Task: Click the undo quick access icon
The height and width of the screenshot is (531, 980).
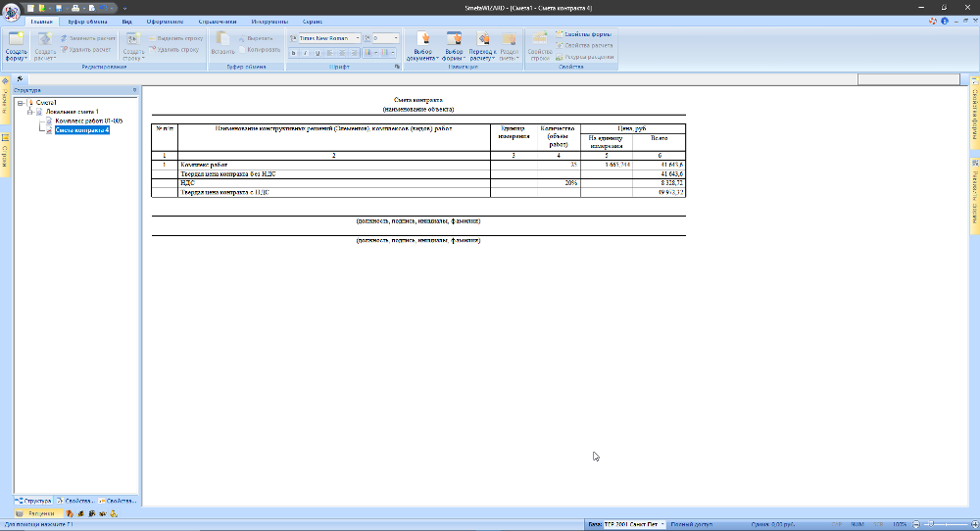Action: [x=105, y=8]
